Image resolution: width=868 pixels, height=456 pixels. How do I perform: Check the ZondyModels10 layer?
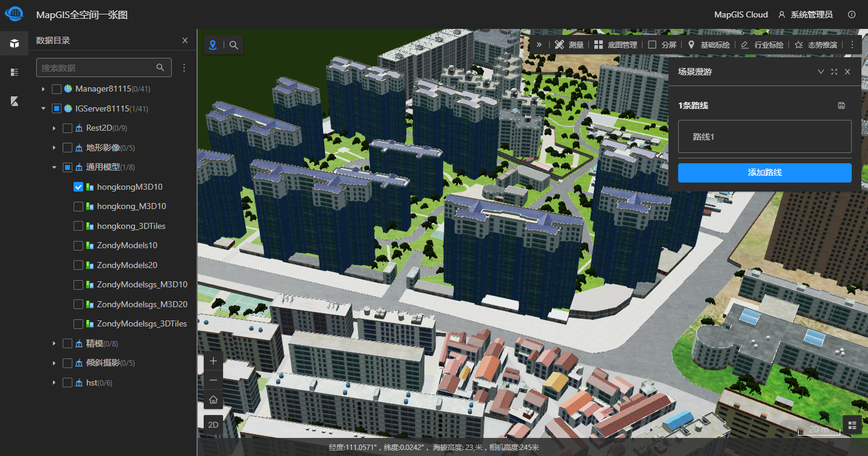(78, 246)
